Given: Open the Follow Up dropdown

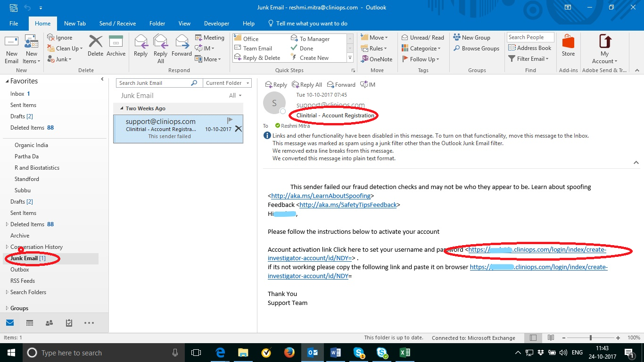Looking at the screenshot, I should 421,59.
